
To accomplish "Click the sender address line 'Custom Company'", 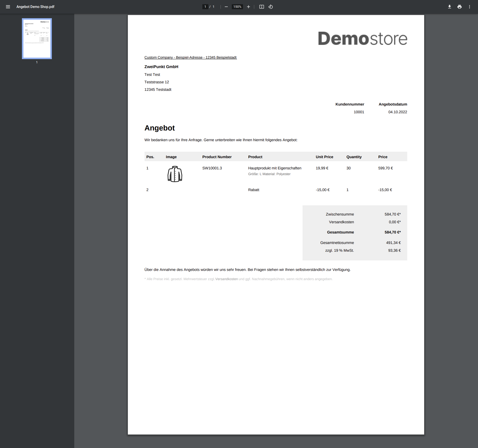I will (x=190, y=57).
